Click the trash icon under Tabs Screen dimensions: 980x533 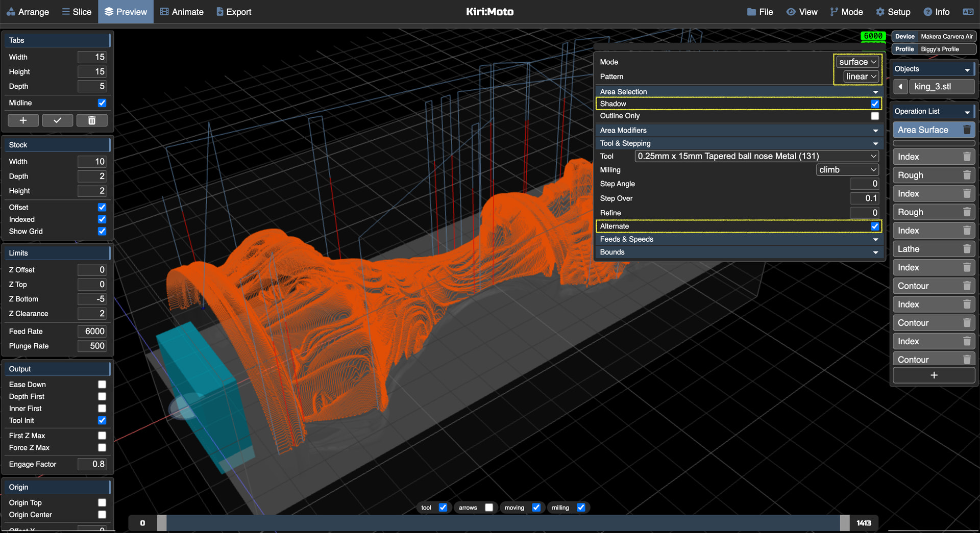click(x=92, y=120)
